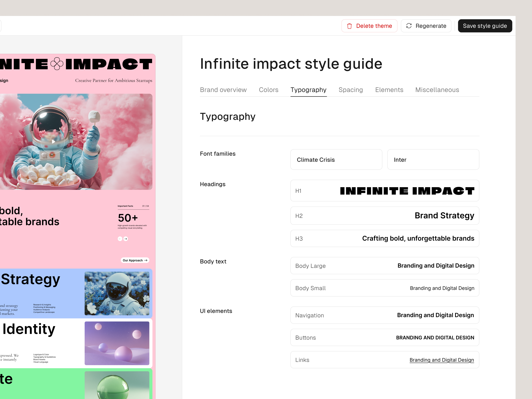Click the Headings section label

(213, 184)
